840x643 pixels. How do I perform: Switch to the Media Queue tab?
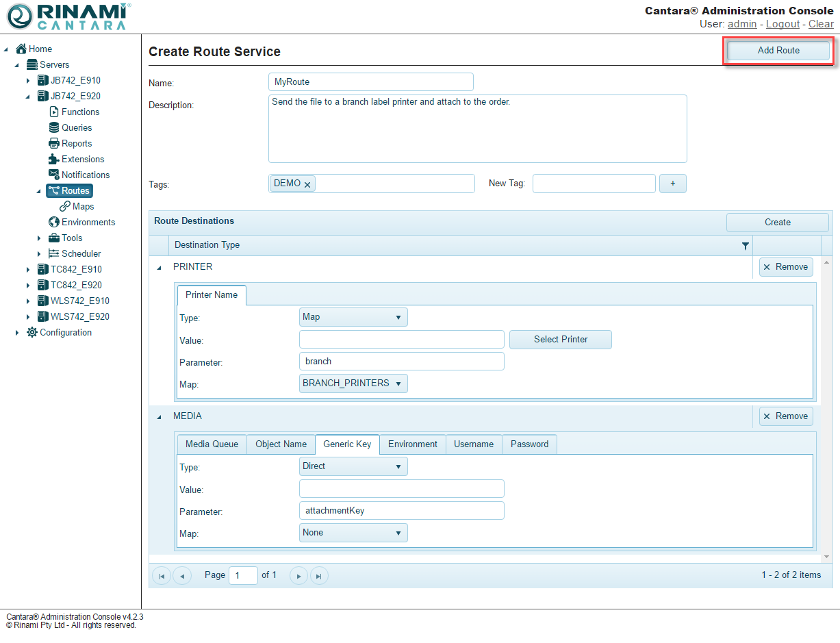coord(212,444)
